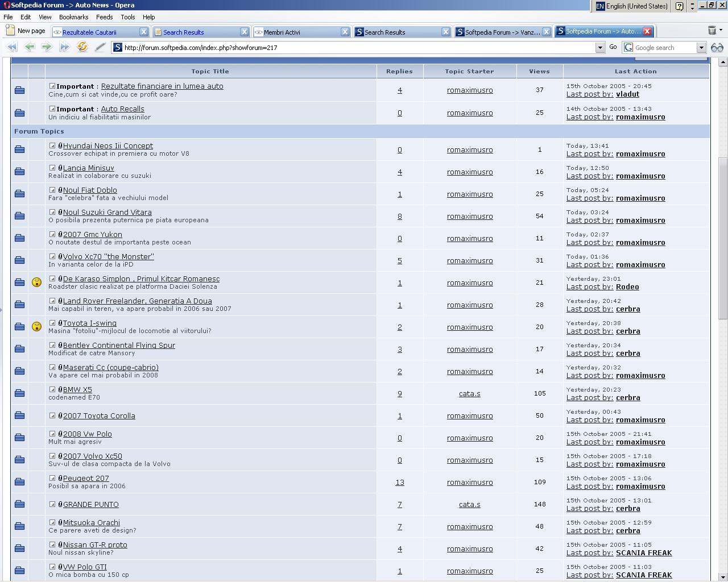Click the wand (pencil) icon in the address toolbar
The height and width of the screenshot is (582, 728).
click(100, 48)
